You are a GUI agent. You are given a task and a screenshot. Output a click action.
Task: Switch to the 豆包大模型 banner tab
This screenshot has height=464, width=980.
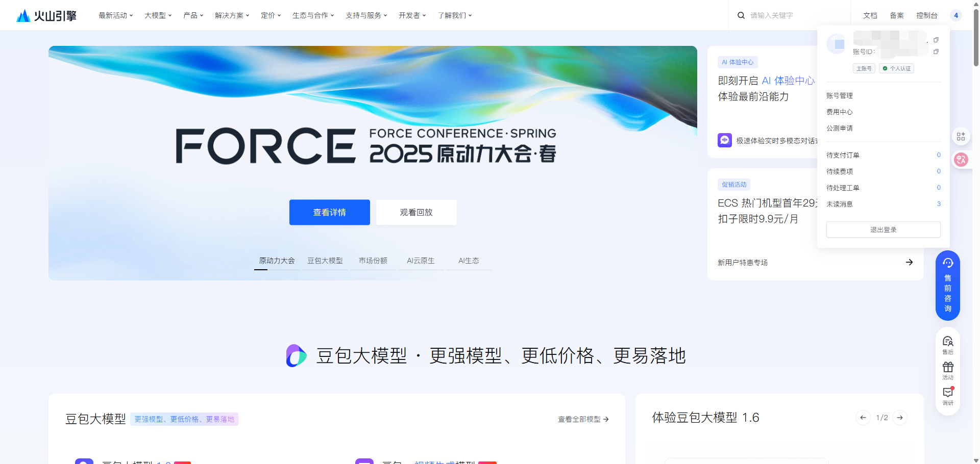(x=325, y=261)
